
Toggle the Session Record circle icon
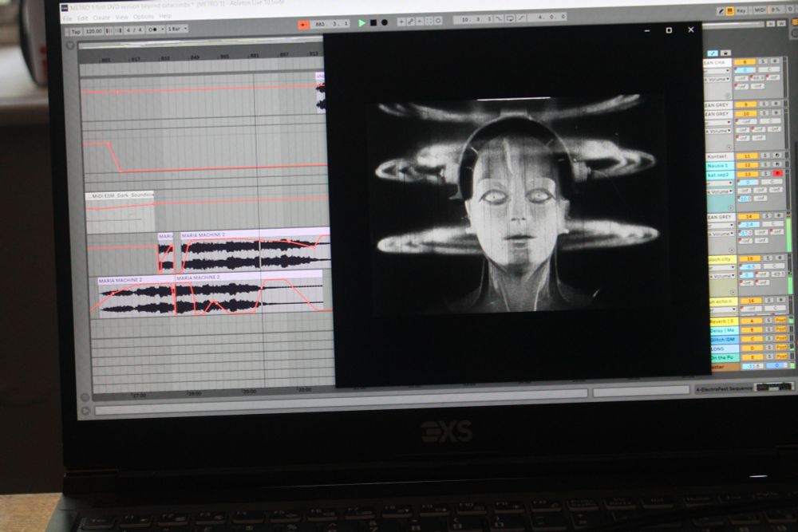pyautogui.click(x=438, y=21)
